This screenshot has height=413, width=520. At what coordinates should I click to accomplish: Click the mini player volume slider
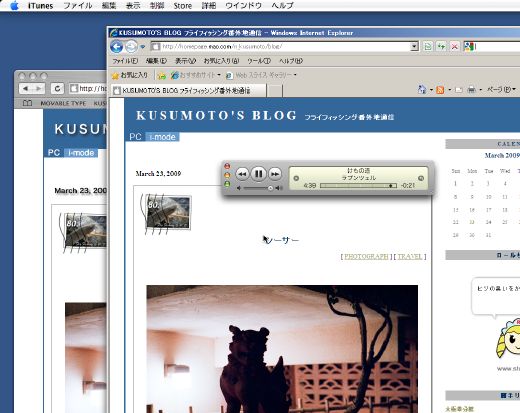coord(258,188)
